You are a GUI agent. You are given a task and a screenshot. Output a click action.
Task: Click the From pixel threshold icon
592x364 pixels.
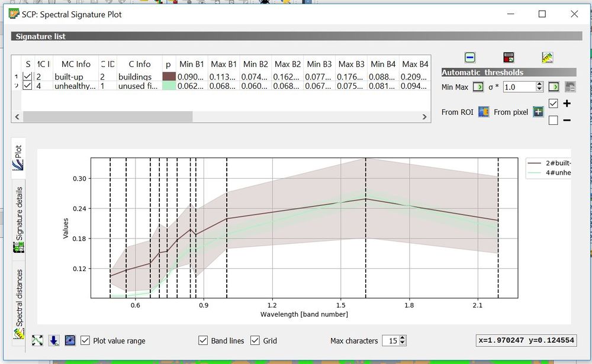(x=538, y=112)
